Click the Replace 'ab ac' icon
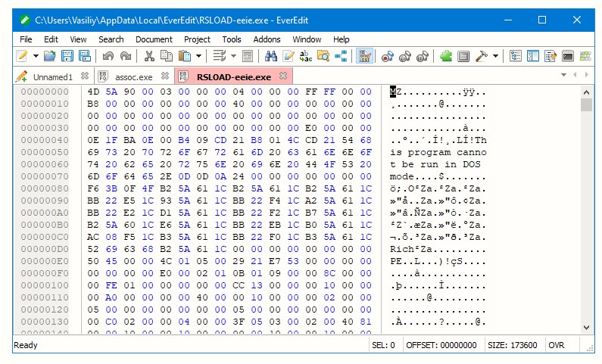This screenshot has height=364, width=602. [306, 57]
